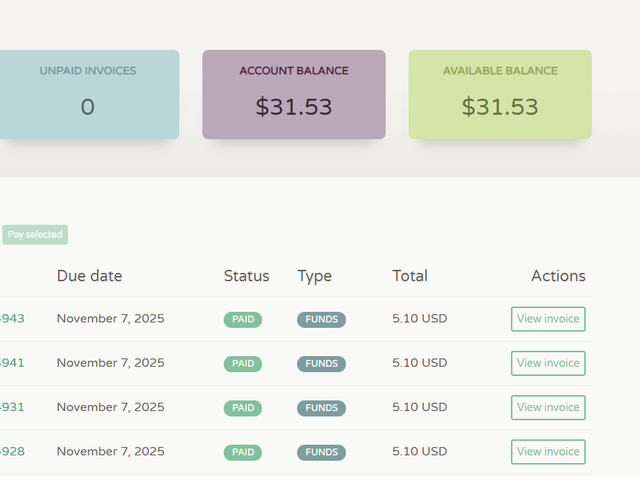Viewport: 640px width, 477px height.
Task: Click the Pay selected button
Action: tap(35, 235)
